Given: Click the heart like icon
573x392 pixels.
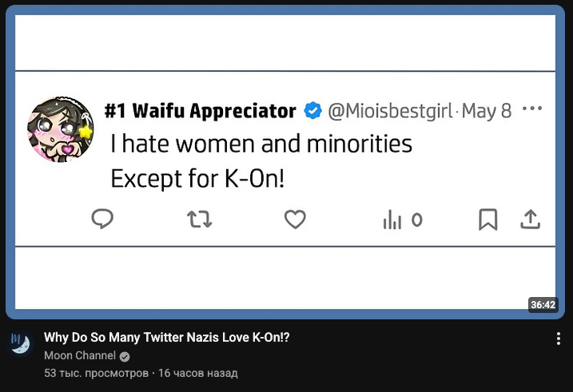Looking at the screenshot, I should (295, 219).
